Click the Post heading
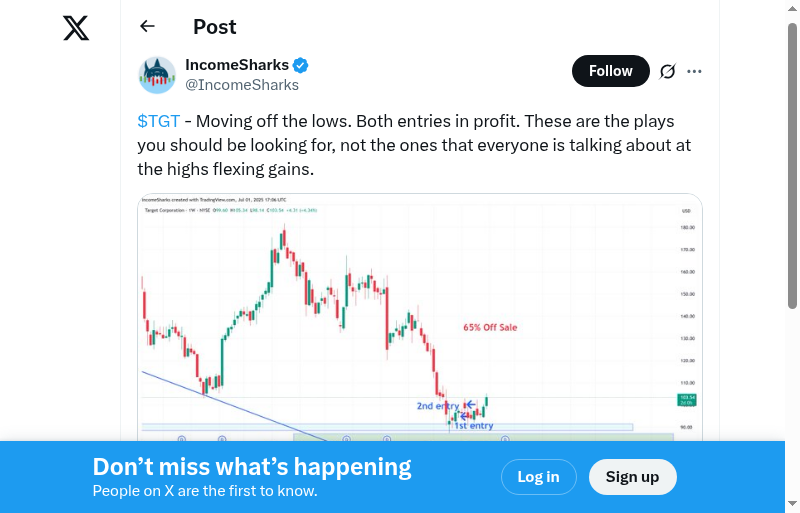Image resolution: width=800 pixels, height=513 pixels. [x=215, y=27]
